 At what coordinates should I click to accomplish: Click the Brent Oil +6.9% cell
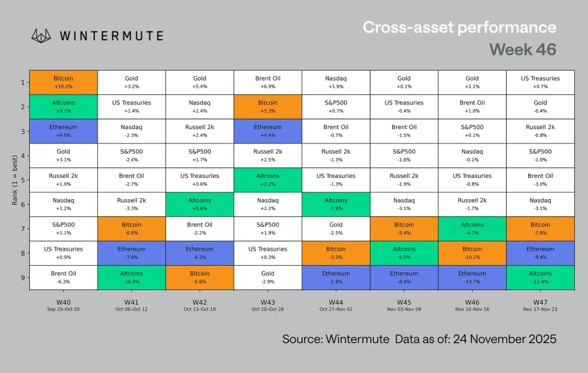coord(268,82)
